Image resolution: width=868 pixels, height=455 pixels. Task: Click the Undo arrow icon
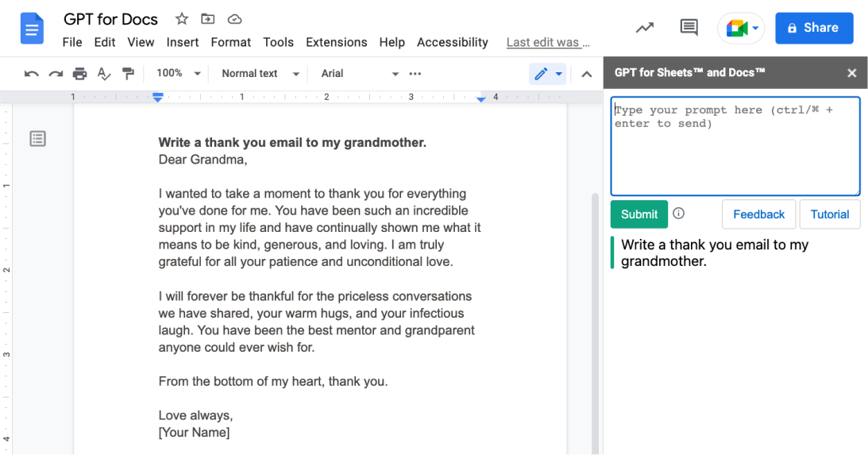[32, 74]
